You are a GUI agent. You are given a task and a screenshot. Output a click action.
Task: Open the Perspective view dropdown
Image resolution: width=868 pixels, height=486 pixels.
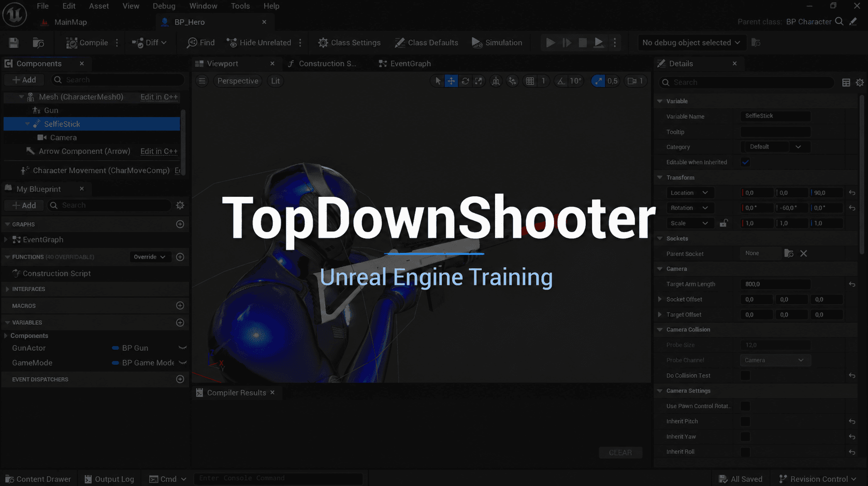pyautogui.click(x=238, y=81)
